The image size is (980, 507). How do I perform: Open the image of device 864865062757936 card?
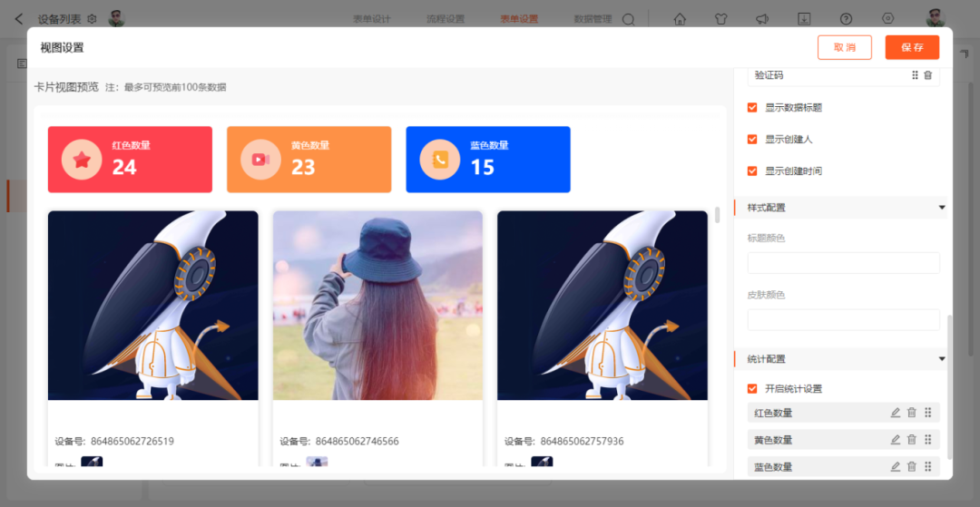(x=603, y=306)
